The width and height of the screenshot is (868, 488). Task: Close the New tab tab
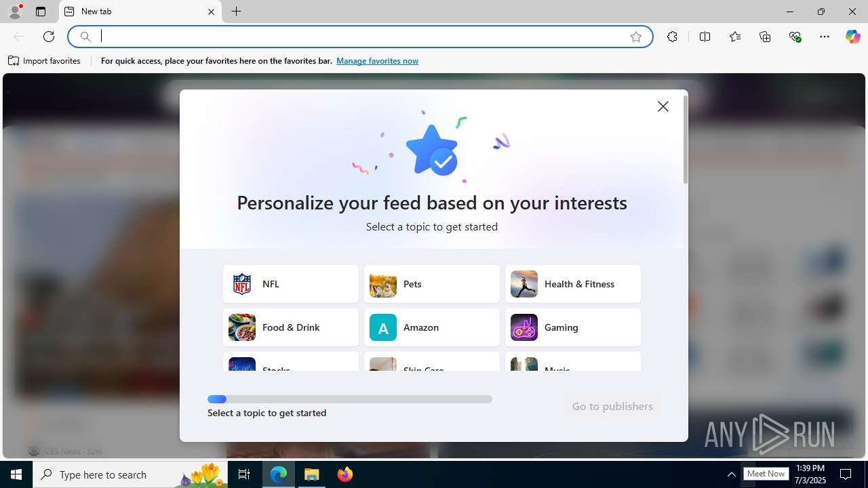211,12
